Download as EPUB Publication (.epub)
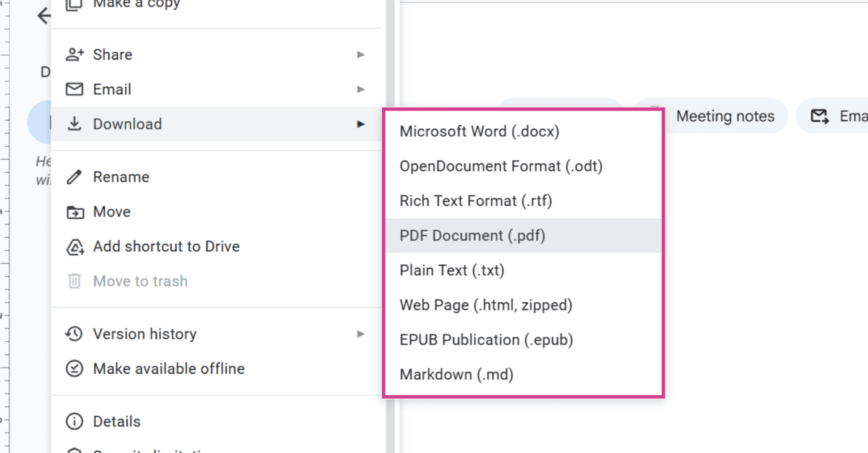Image resolution: width=868 pixels, height=453 pixels. pos(524,339)
